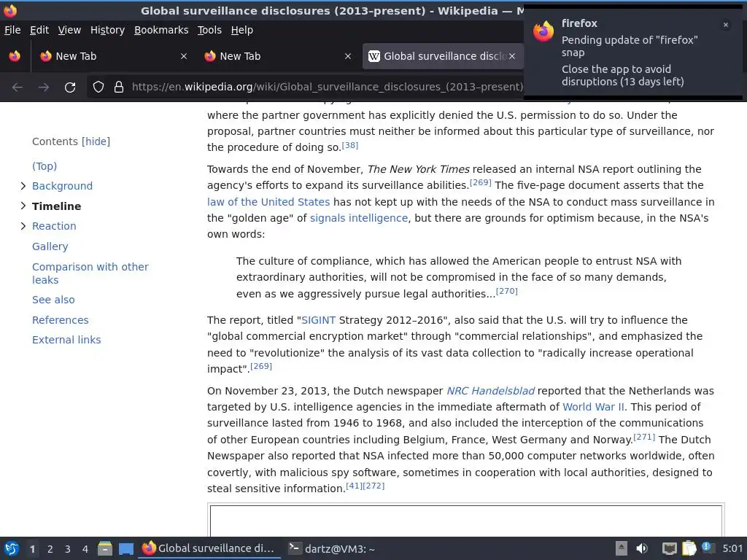Click citation [270] after the quote

507,291
